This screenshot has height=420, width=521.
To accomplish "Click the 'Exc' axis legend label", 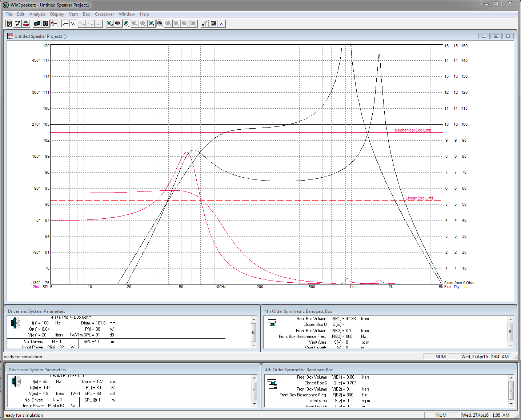I will coord(448,287).
